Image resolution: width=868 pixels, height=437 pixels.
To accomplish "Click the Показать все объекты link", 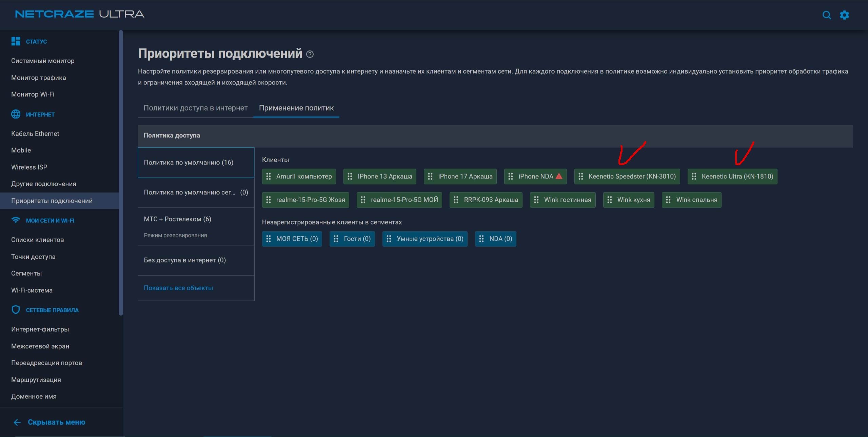I will pyautogui.click(x=178, y=288).
